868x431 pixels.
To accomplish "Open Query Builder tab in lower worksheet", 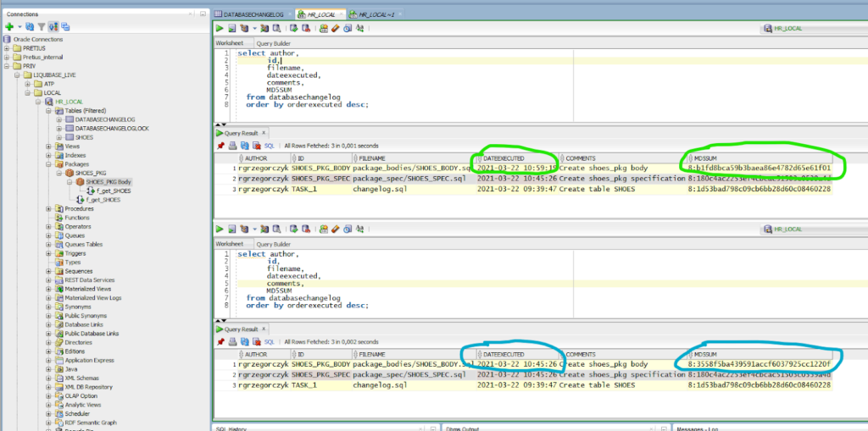I will 274,244.
